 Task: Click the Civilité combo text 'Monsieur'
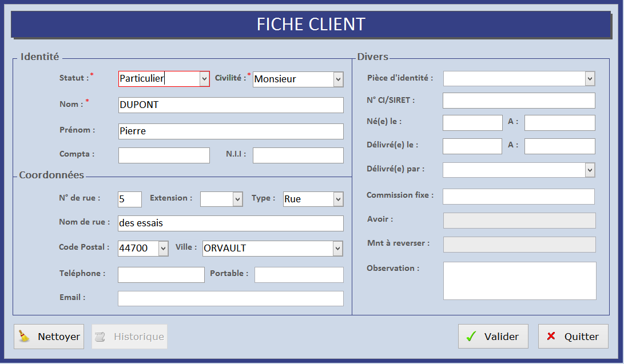(x=275, y=79)
